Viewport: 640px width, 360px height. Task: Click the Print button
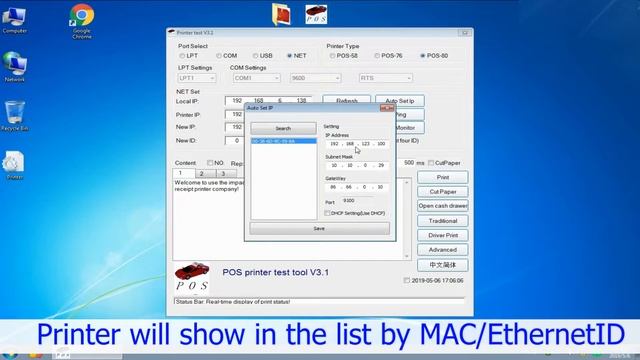click(x=442, y=177)
